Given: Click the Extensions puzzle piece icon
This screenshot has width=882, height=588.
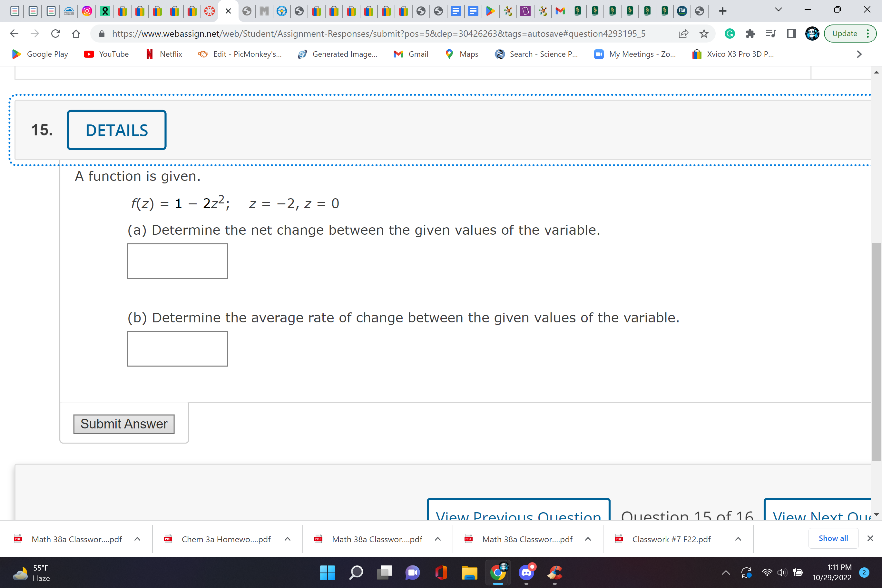Looking at the screenshot, I should 750,34.
